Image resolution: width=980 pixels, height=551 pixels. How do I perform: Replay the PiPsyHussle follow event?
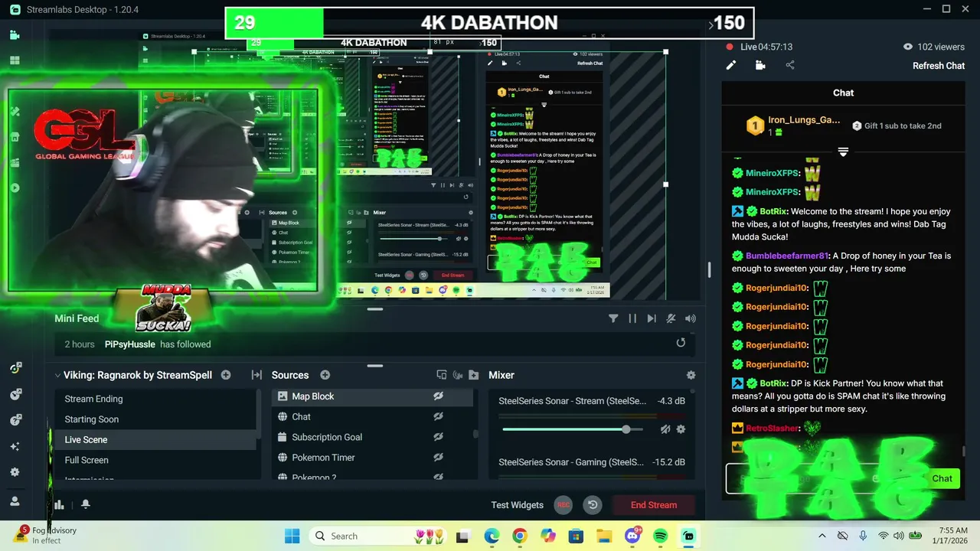tap(681, 343)
